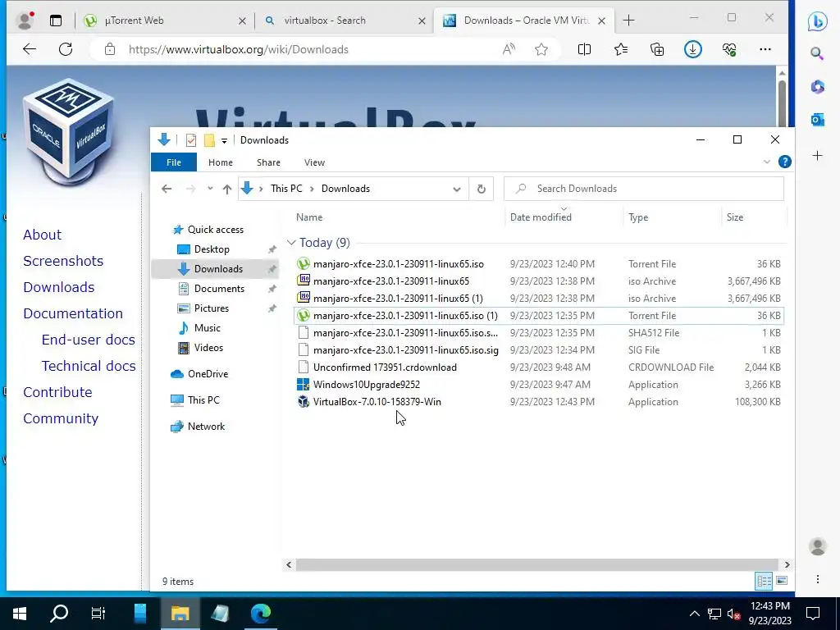Open Browser essentials heart icon

click(x=729, y=49)
